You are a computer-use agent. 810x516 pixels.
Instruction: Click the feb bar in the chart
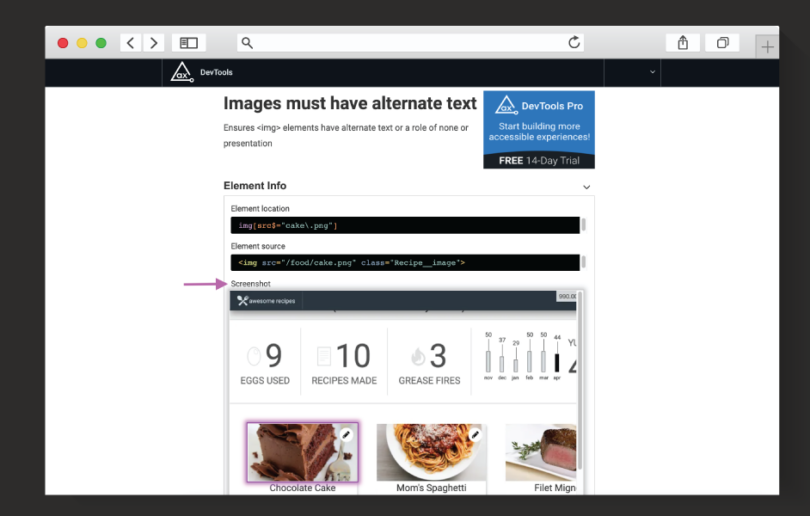point(529,362)
